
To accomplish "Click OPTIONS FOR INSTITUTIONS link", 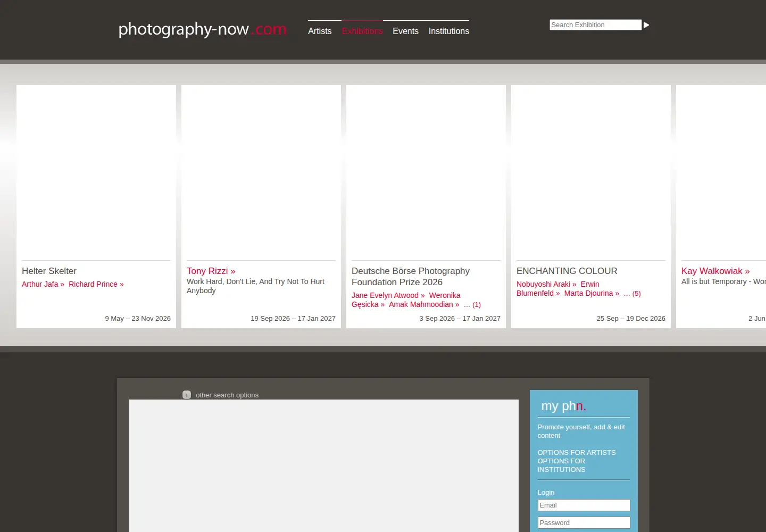I will (x=561, y=465).
